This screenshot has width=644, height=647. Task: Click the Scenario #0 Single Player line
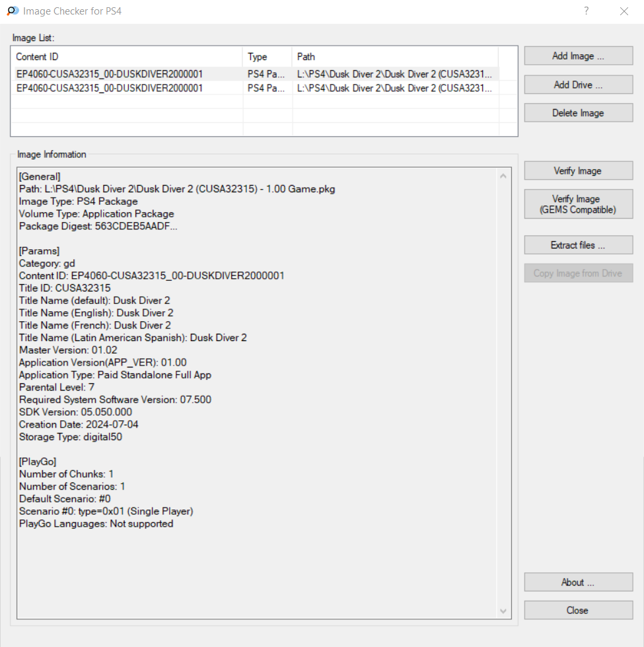tap(106, 511)
